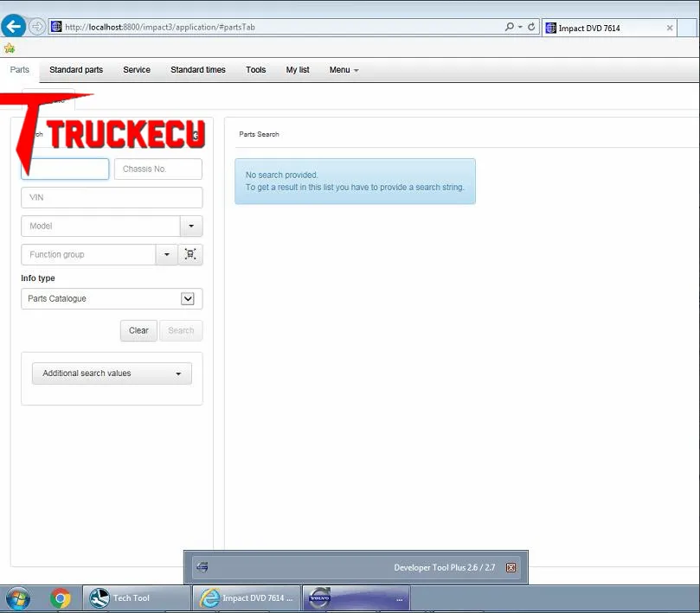Viewport: 700px width, 613px height.
Task: Expand the Menu dropdown
Action: [x=344, y=70]
